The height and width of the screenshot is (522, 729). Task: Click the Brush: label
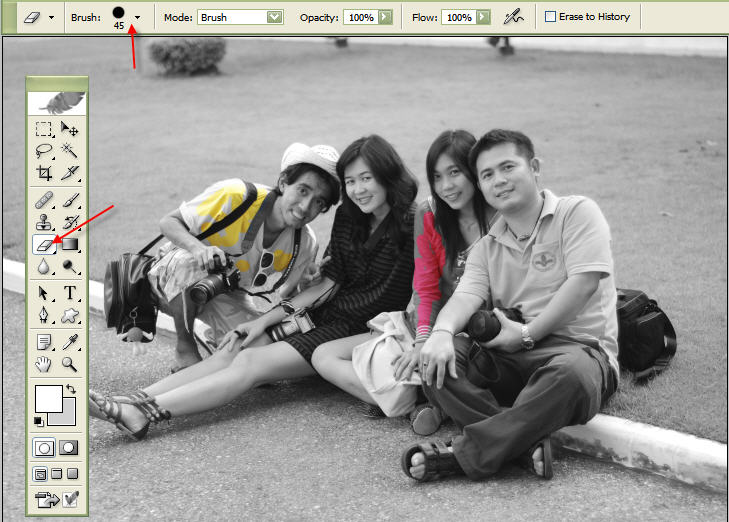[x=86, y=18]
